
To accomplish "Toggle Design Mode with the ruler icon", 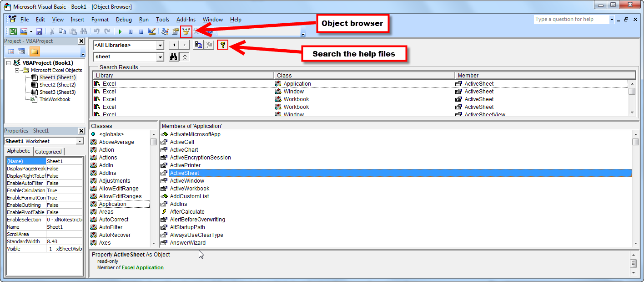I will pos(152,31).
